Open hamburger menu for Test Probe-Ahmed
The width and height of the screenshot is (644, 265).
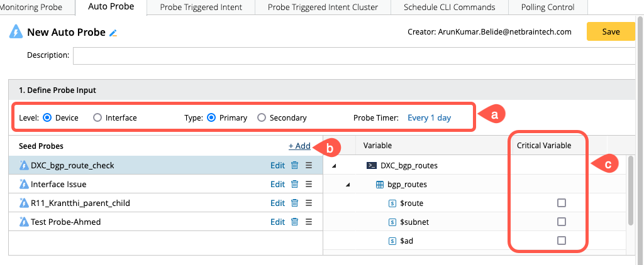click(309, 222)
